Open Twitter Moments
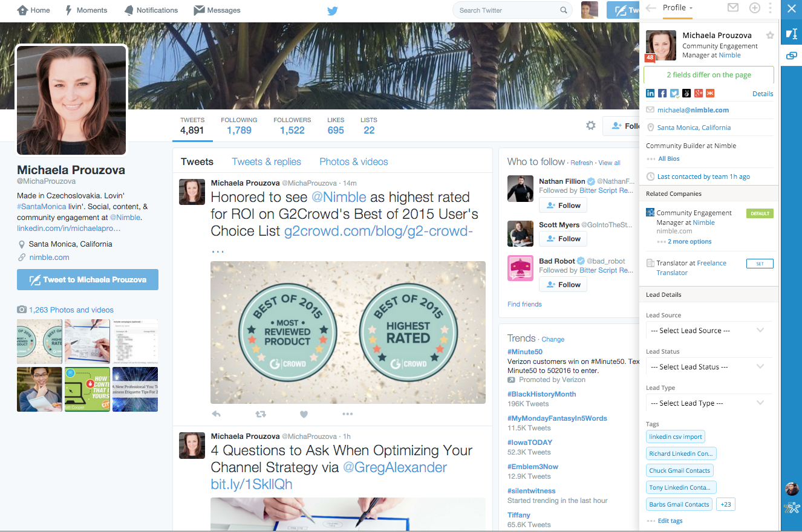This screenshot has height=532, width=802. [x=85, y=10]
